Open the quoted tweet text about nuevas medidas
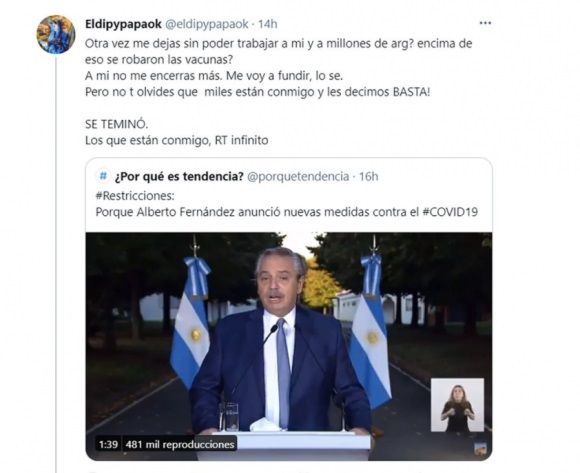580x473 pixels. pyautogui.click(x=287, y=212)
